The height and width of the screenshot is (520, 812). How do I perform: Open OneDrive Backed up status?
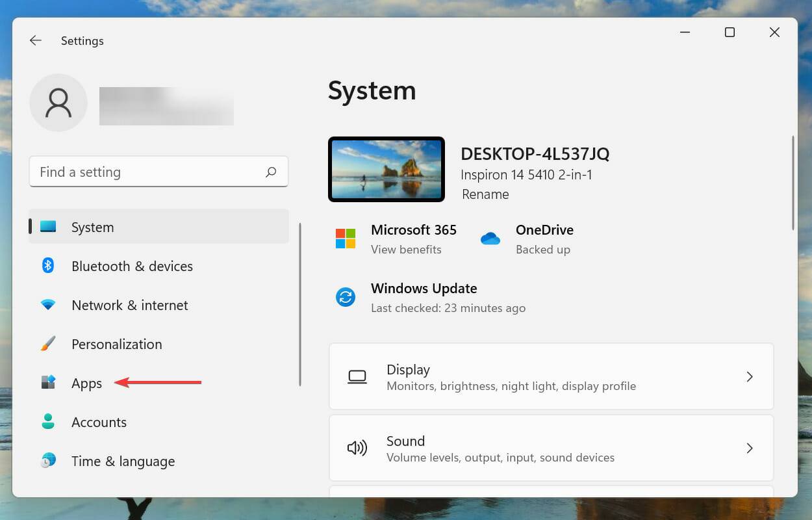(543, 250)
